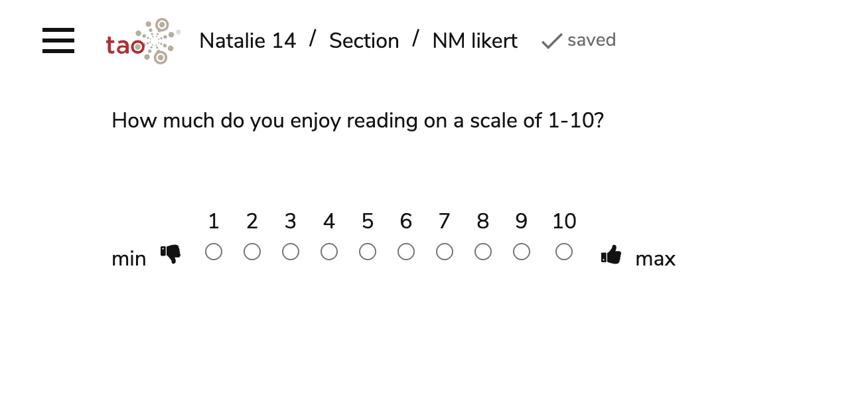Select rating 1 on the scale
Screen dimensions: 868x393
[213, 252]
